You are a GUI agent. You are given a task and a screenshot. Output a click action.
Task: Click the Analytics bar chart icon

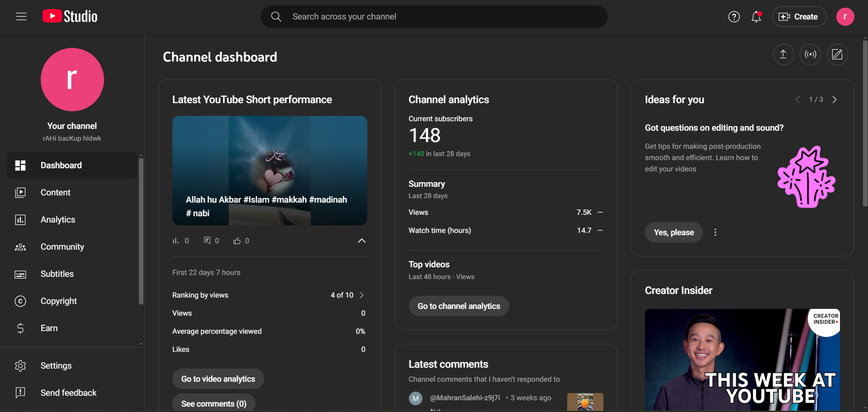20,220
